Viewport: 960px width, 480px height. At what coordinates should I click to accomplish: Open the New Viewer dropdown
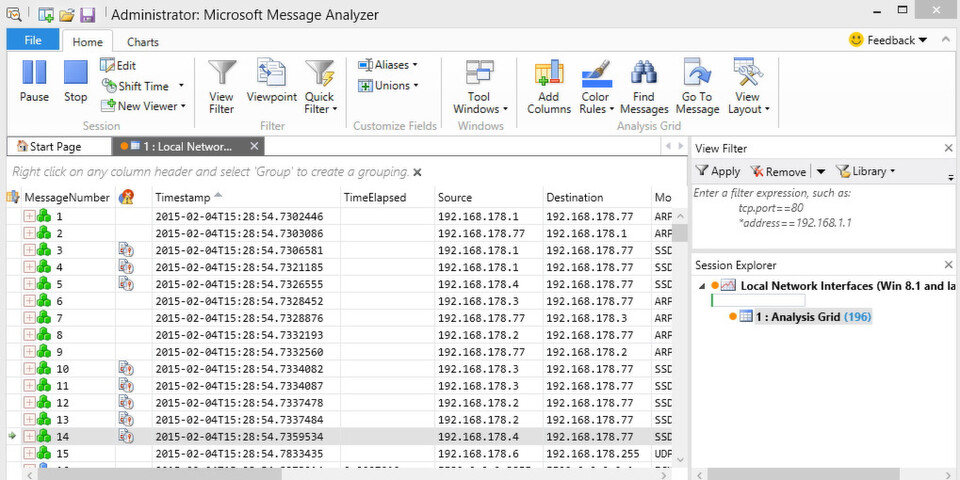coord(143,106)
